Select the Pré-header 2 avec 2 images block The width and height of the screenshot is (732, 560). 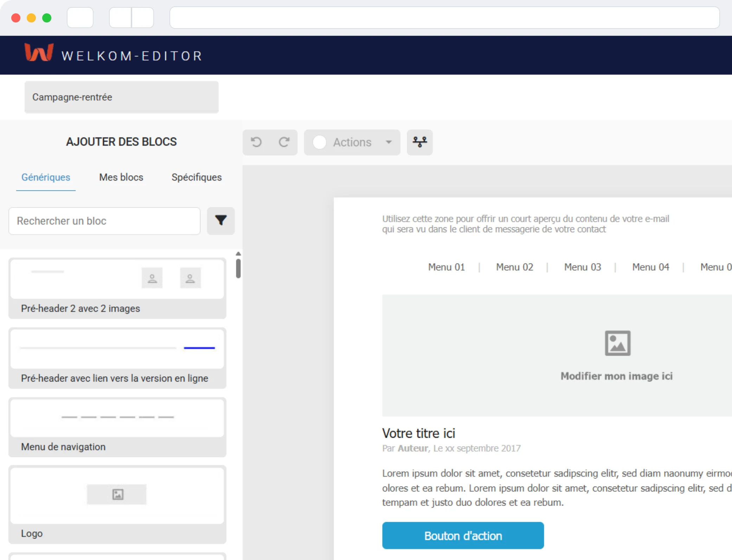click(117, 288)
